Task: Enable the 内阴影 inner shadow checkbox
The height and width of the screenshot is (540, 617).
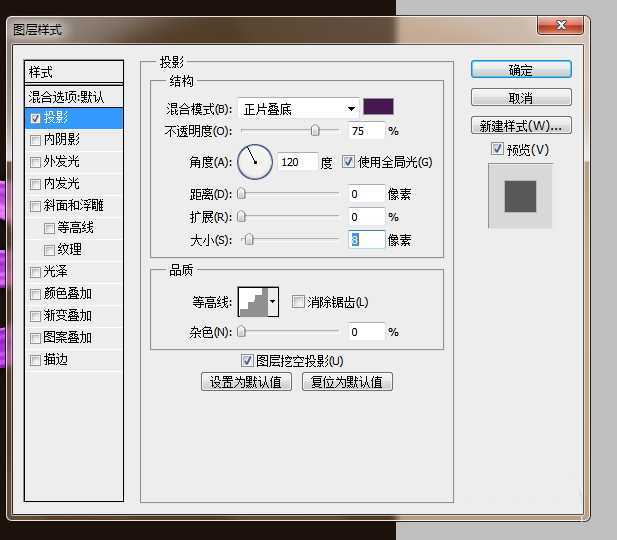Action: 36,140
